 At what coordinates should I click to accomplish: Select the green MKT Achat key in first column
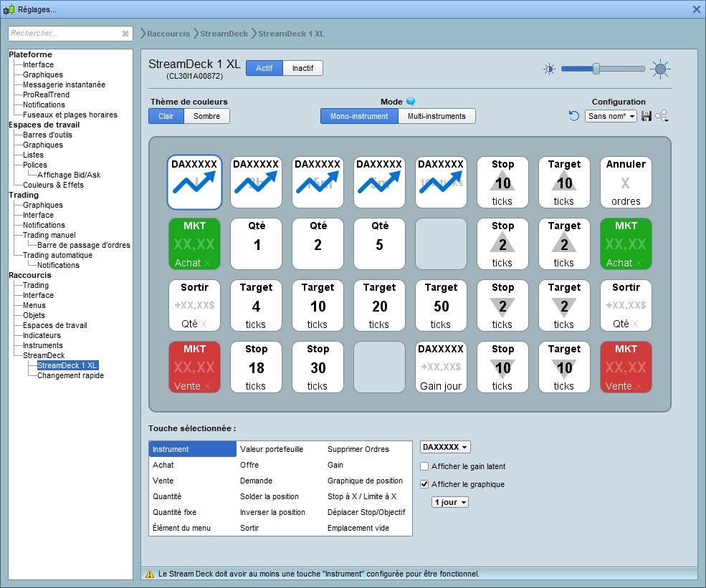click(194, 244)
